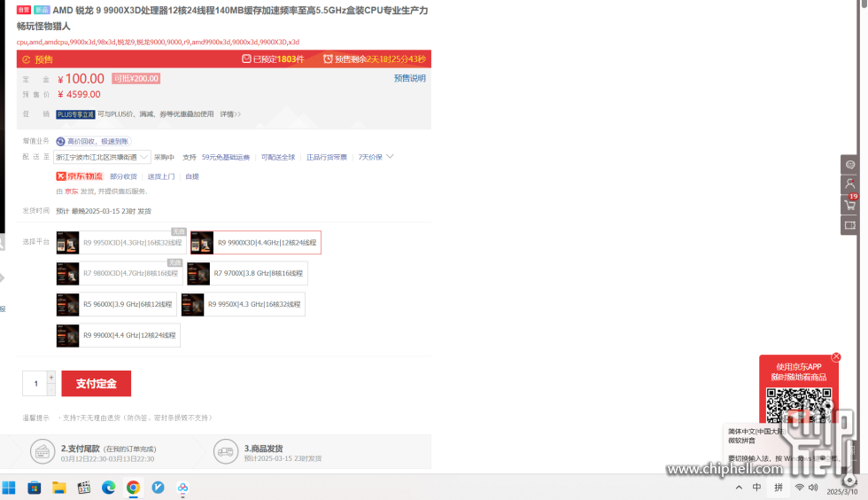Launch Microsoft Edge from the taskbar
Image resolution: width=868 pixels, height=500 pixels.
coord(108,488)
